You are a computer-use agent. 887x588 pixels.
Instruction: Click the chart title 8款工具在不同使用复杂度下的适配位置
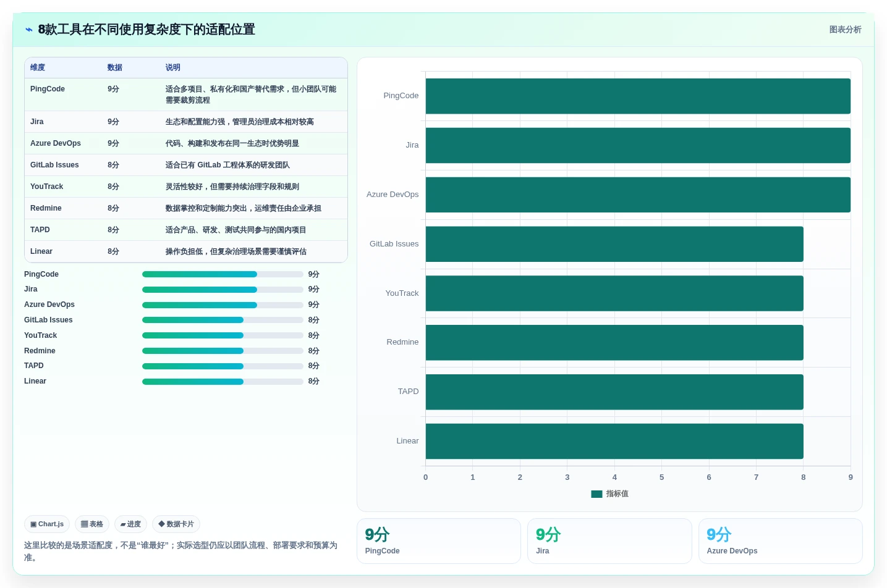tap(146, 30)
